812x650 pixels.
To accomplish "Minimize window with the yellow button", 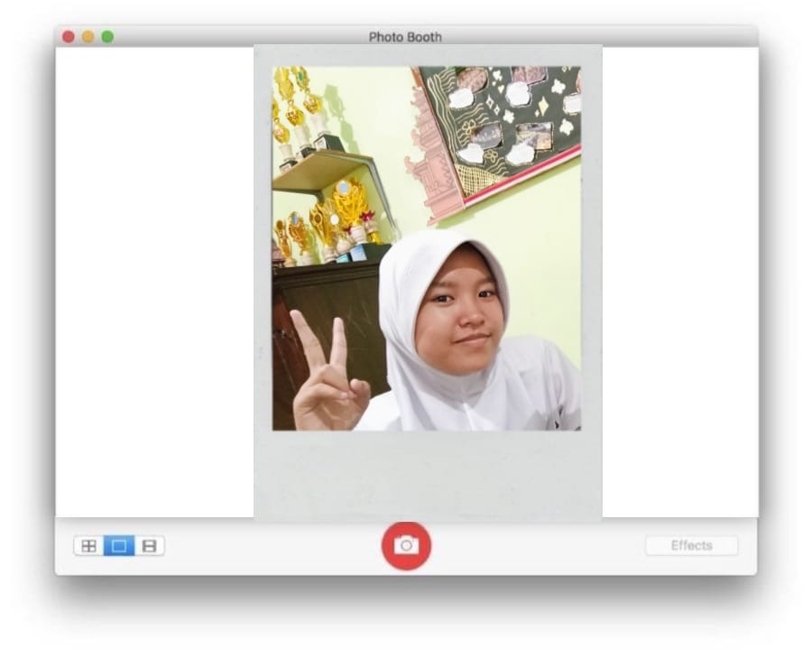I will click(x=88, y=37).
